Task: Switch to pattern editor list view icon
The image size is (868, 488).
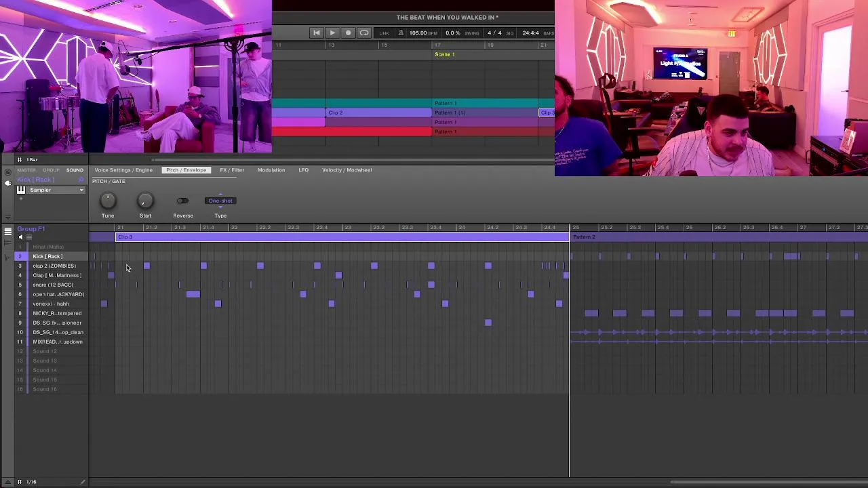Action: (7, 232)
